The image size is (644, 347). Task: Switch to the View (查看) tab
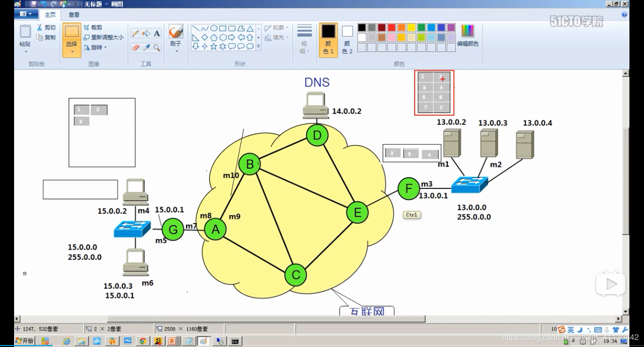pyautogui.click(x=74, y=15)
